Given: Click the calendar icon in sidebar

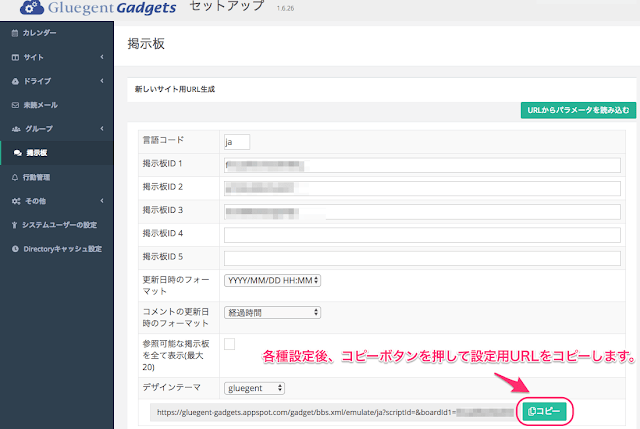Looking at the screenshot, I should coord(15,33).
